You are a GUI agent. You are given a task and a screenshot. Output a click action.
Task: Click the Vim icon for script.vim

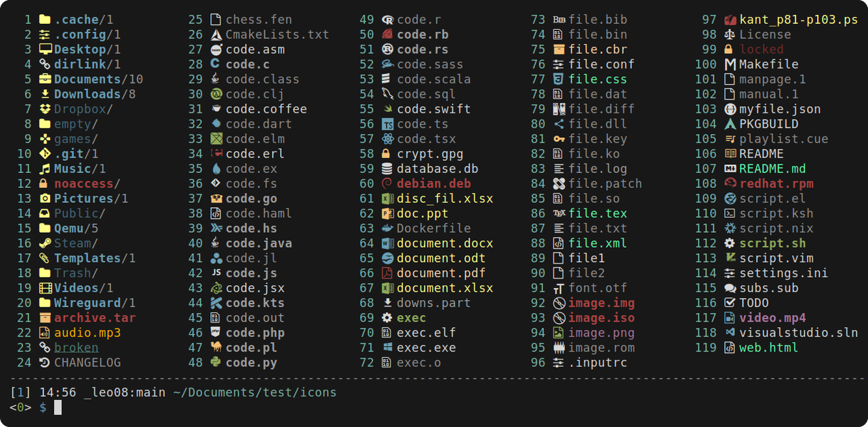click(x=730, y=259)
